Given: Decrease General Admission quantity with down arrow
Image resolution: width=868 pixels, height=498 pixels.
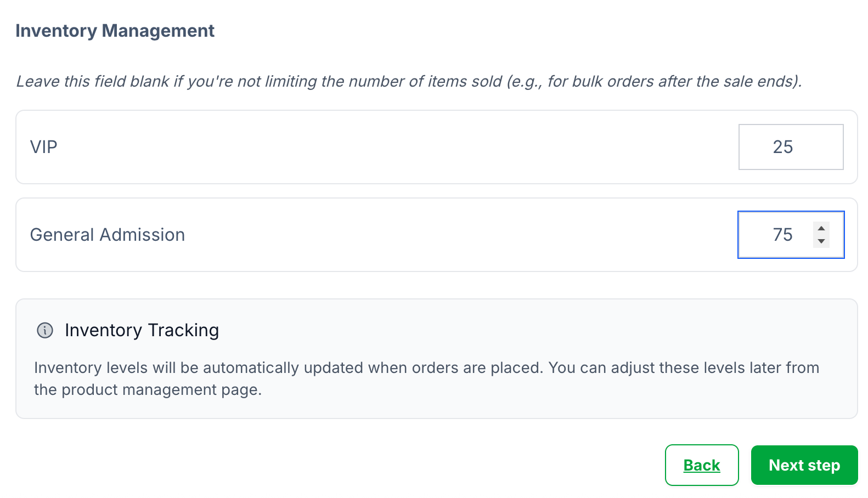Looking at the screenshot, I should [821, 241].
